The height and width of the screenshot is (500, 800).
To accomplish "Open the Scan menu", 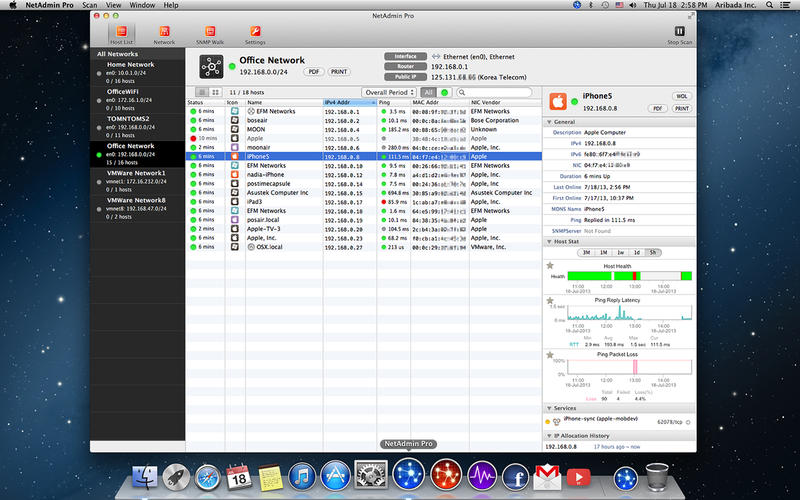I will pyautogui.click(x=90, y=5).
